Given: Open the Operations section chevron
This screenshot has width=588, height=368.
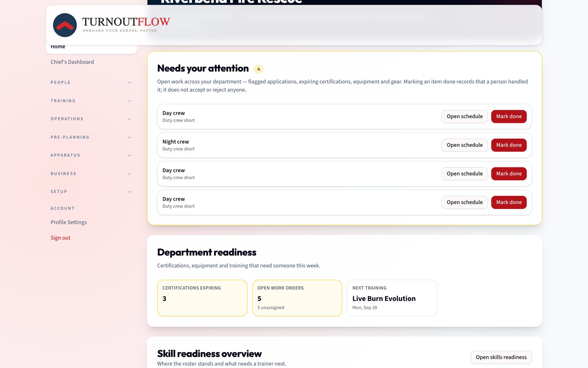Looking at the screenshot, I should point(129,119).
